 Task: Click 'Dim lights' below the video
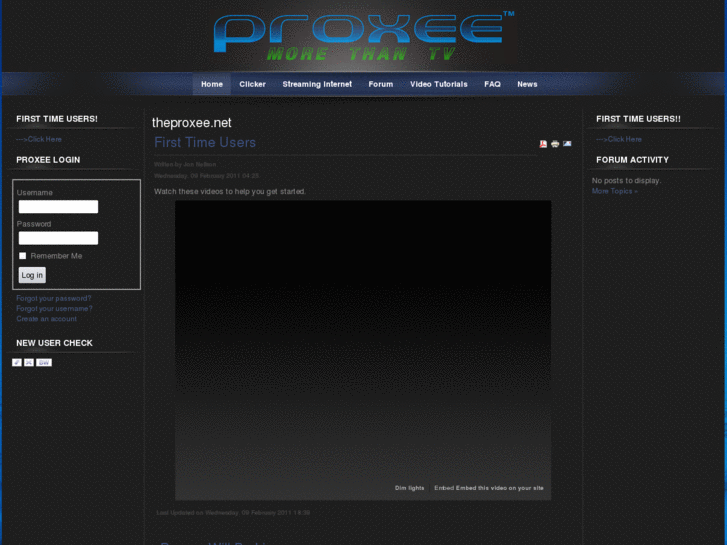click(x=409, y=488)
